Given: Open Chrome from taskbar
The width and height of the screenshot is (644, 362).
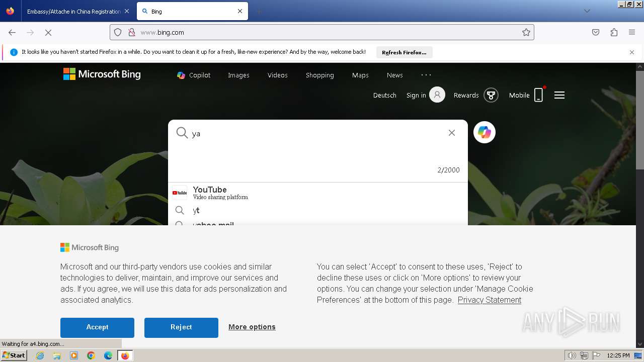Looking at the screenshot, I should tap(91, 355).
